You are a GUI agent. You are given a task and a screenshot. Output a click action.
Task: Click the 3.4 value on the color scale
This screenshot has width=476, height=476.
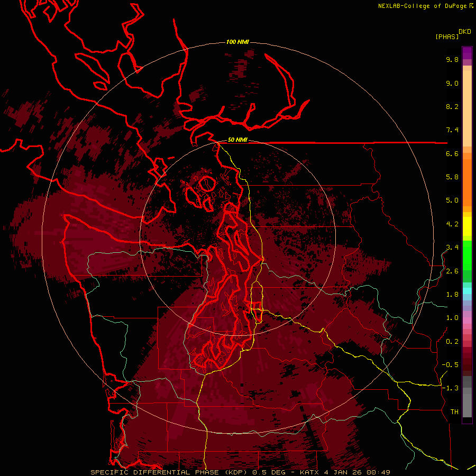tap(452, 248)
